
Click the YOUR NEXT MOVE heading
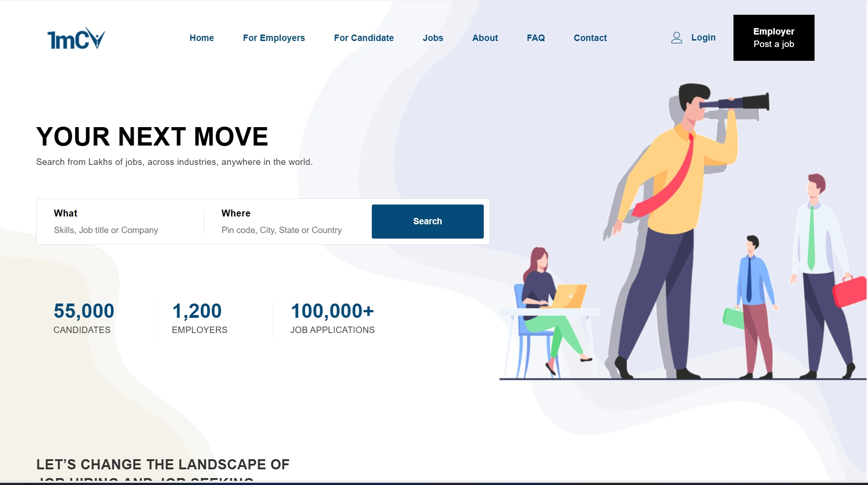152,137
